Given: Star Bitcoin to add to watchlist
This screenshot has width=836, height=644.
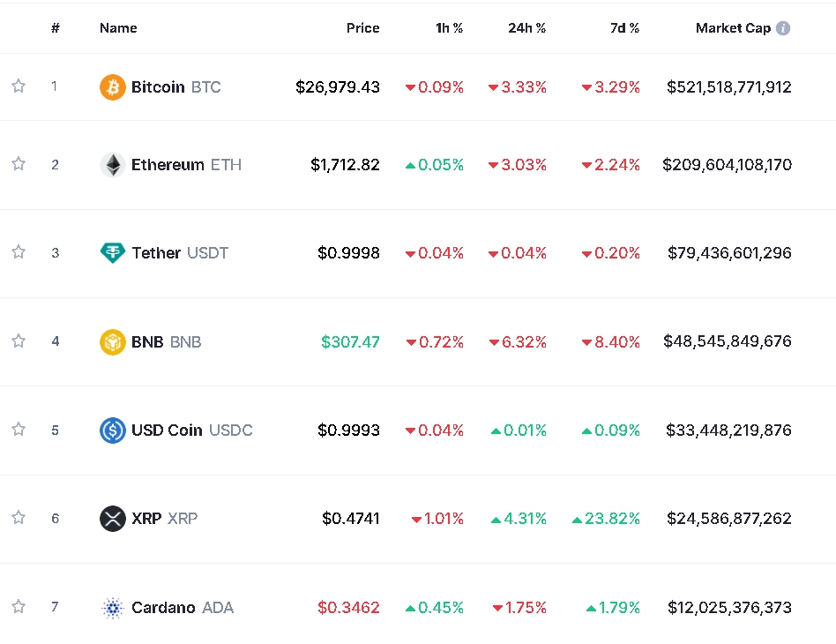Looking at the screenshot, I should (x=19, y=86).
